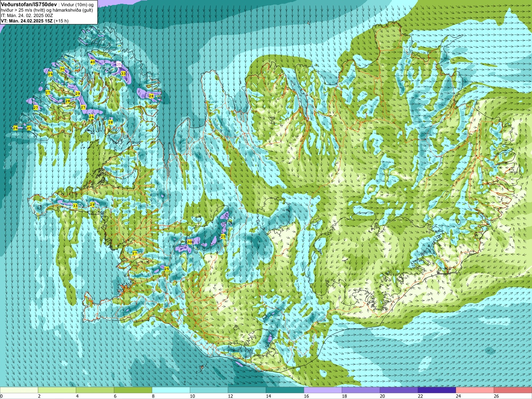Click the "(+15 h)" forecast offset text

coord(62,21)
